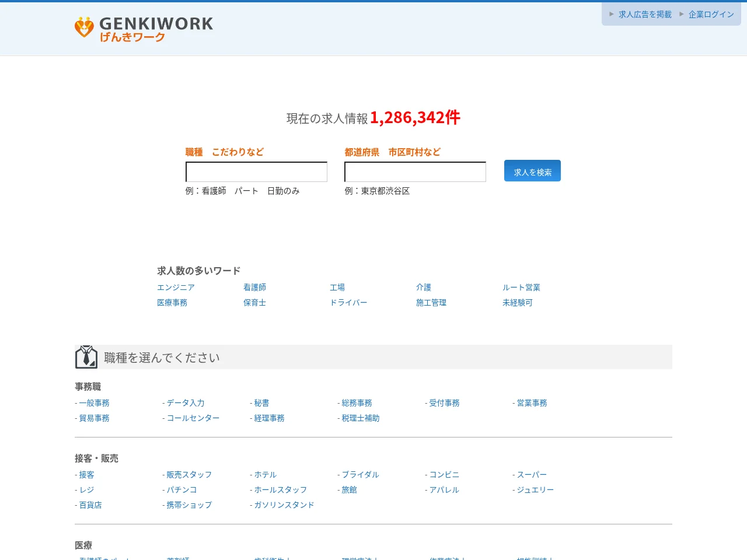Open ホテル job category
This screenshot has height=560, width=747.
click(266, 475)
